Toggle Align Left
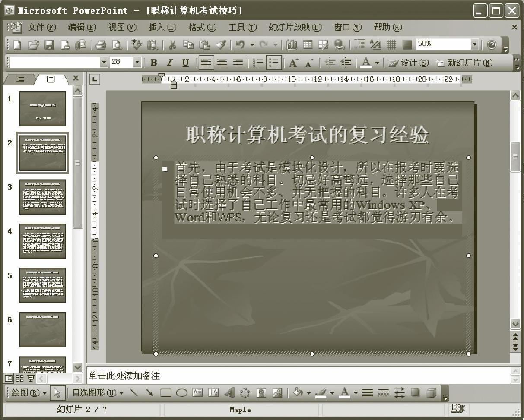 coord(206,63)
